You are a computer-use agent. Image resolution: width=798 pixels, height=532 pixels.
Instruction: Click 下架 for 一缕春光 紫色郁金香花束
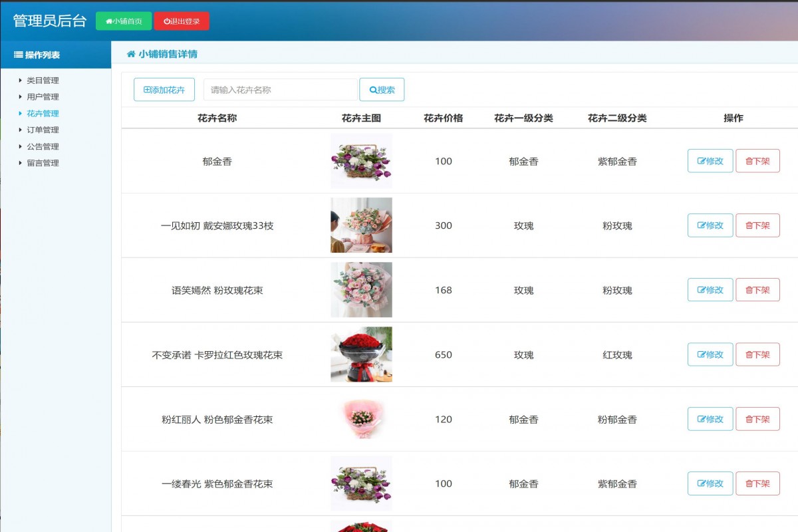tap(757, 483)
